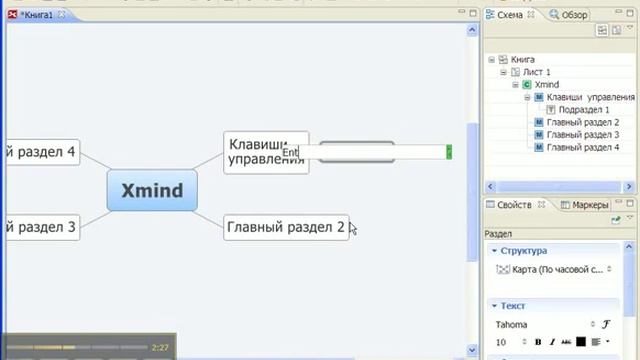Image resolution: width=640 pixels, height=360 pixels.
Task: Collapse the Xmind tree node
Action: (x=515, y=85)
